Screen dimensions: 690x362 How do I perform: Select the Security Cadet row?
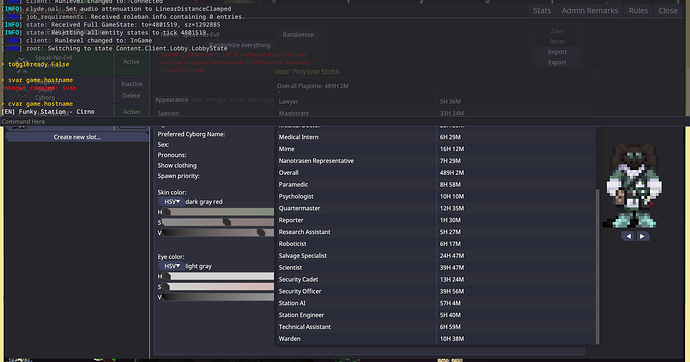[436, 280]
